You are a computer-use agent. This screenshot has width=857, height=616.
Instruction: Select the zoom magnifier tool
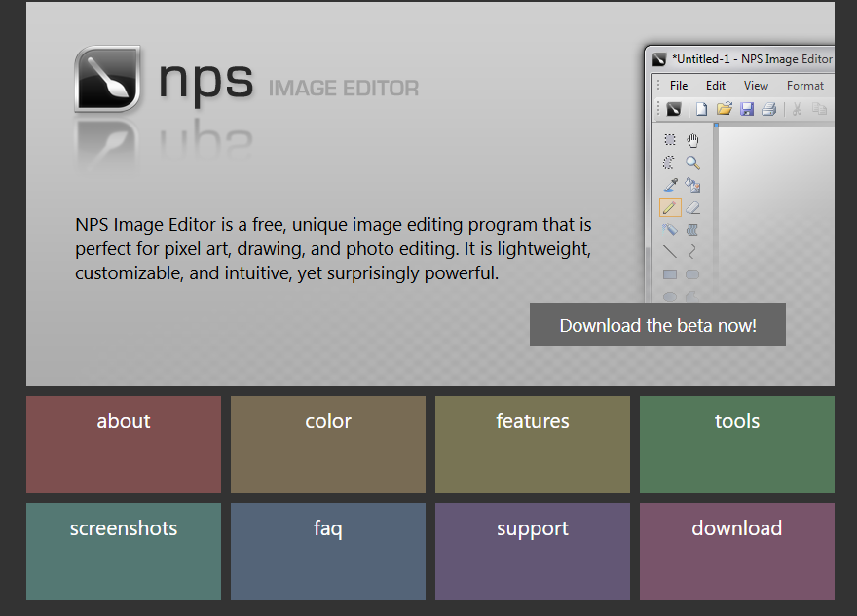click(x=692, y=162)
